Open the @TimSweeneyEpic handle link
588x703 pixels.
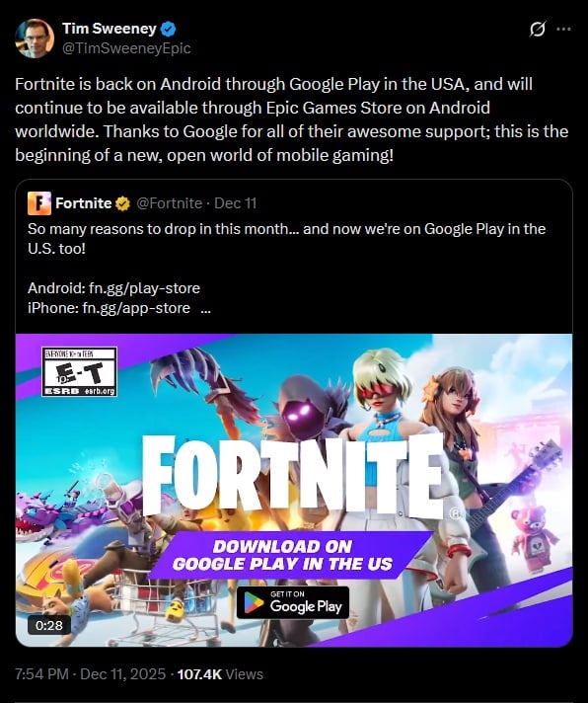126,48
